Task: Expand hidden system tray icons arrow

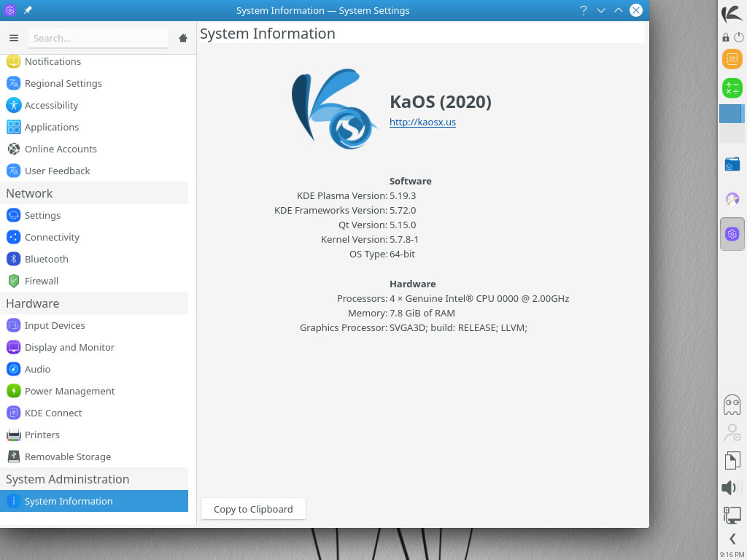Action: pos(732,539)
